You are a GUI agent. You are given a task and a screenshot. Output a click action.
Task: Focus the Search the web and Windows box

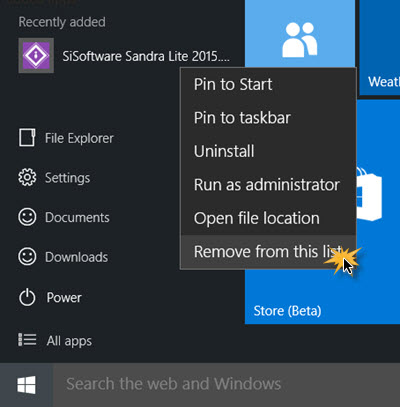tap(227, 385)
